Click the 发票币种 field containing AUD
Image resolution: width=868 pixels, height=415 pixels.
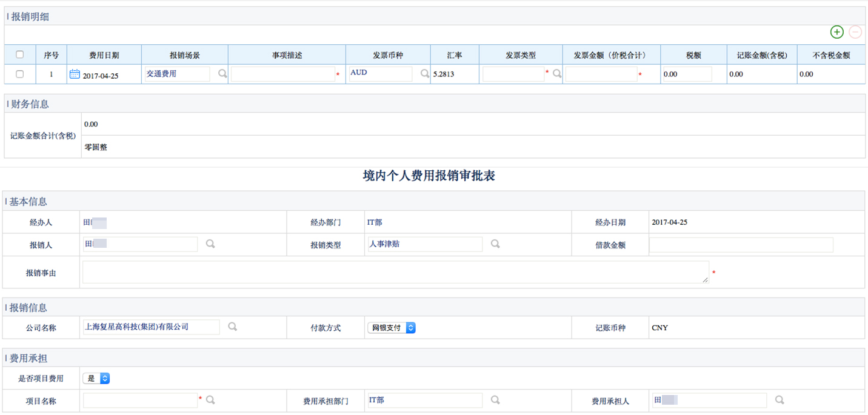click(380, 74)
